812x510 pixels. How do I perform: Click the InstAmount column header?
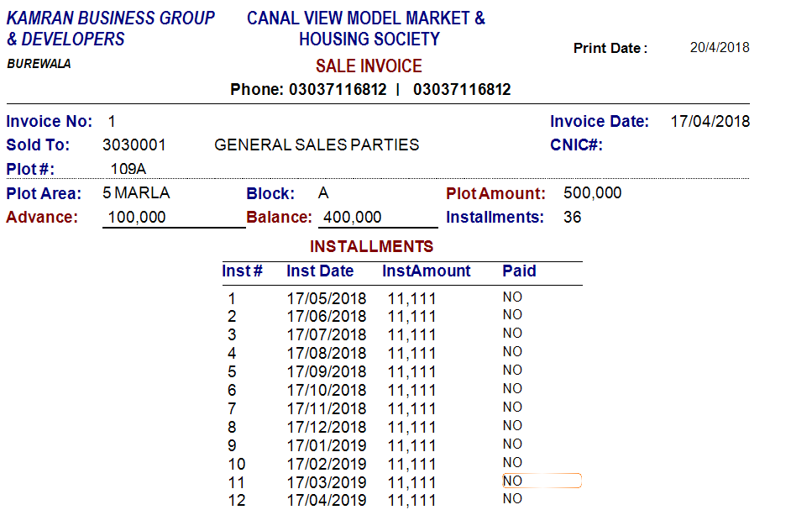[x=427, y=271]
